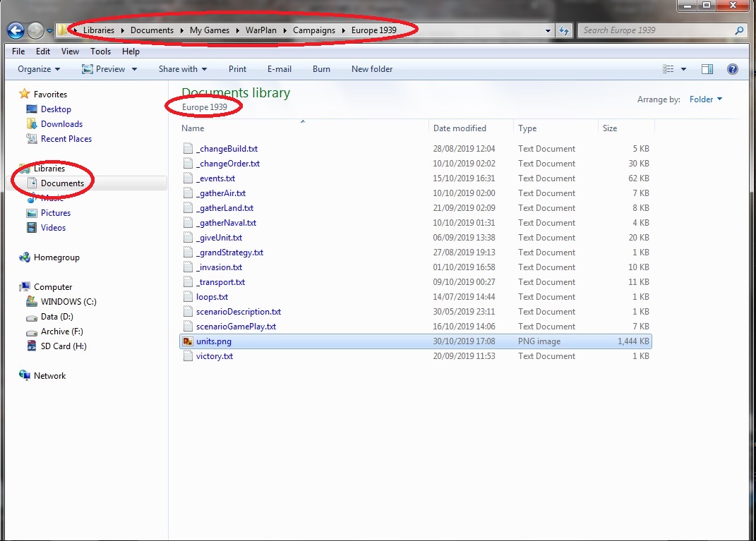
Task: Click Campaigns in the address breadcrumb
Action: [x=314, y=30]
